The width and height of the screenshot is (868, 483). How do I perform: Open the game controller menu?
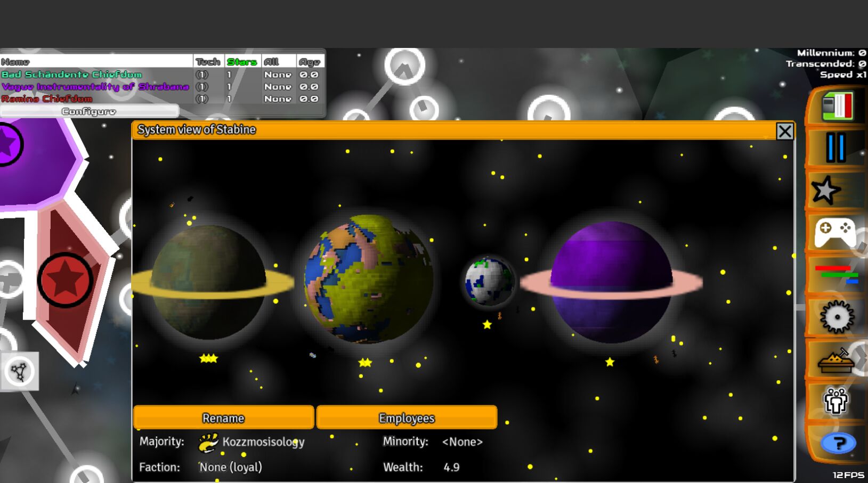[x=835, y=232]
